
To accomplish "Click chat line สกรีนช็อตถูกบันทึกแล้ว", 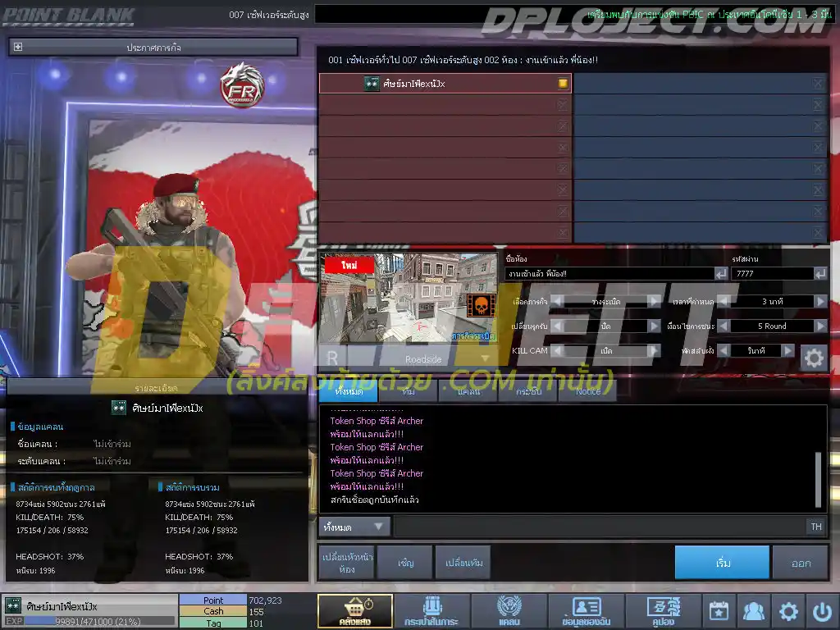I will point(374,500).
